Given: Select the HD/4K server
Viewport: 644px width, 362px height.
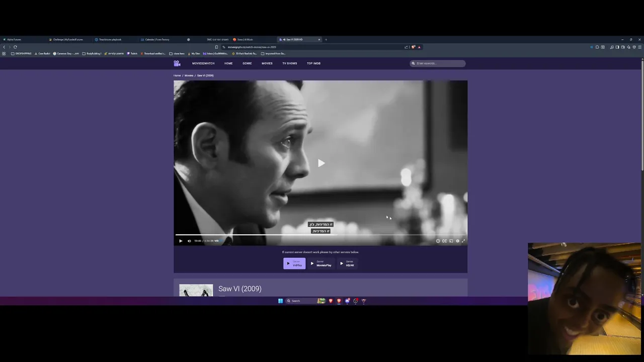Looking at the screenshot, I should click(348, 263).
